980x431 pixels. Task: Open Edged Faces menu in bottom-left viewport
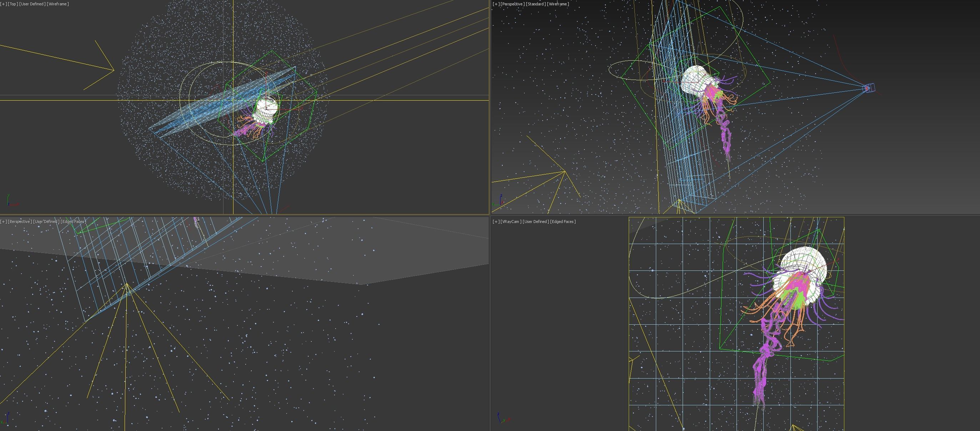click(x=74, y=222)
